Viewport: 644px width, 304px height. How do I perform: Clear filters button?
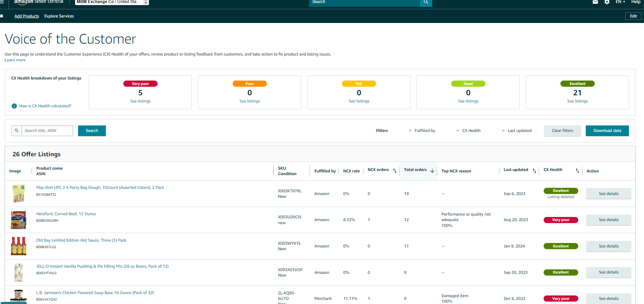[562, 131]
